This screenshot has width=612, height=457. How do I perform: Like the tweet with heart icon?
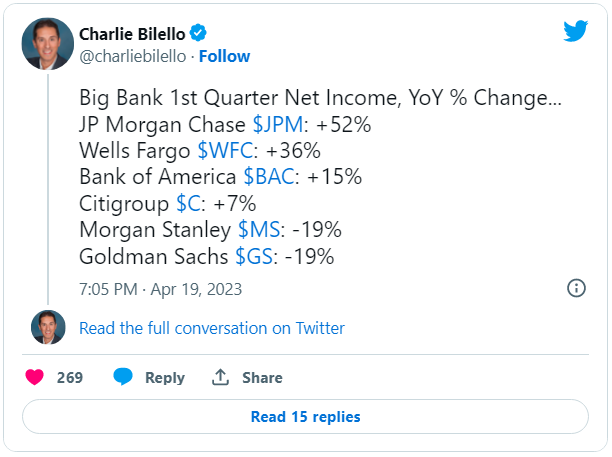point(34,377)
